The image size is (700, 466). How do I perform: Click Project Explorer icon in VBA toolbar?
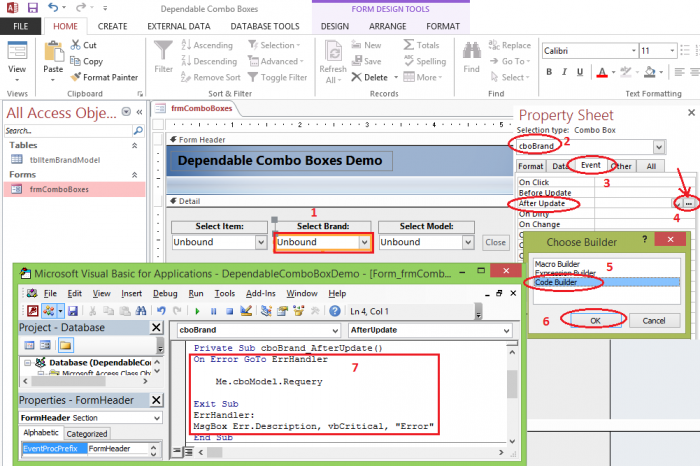[267, 311]
